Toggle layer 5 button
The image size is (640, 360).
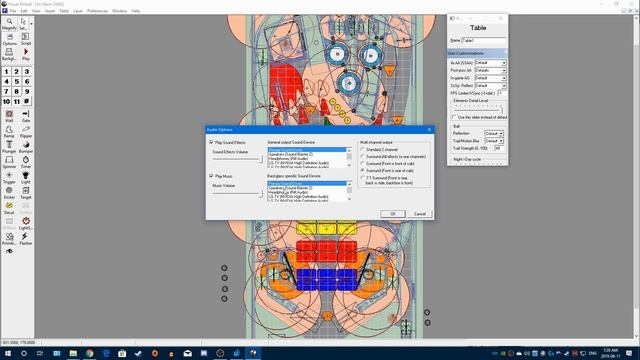16,81
